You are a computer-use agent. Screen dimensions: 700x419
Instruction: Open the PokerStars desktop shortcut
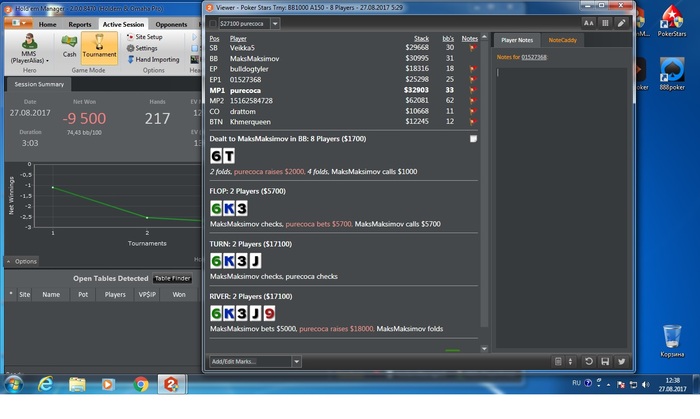[671, 21]
